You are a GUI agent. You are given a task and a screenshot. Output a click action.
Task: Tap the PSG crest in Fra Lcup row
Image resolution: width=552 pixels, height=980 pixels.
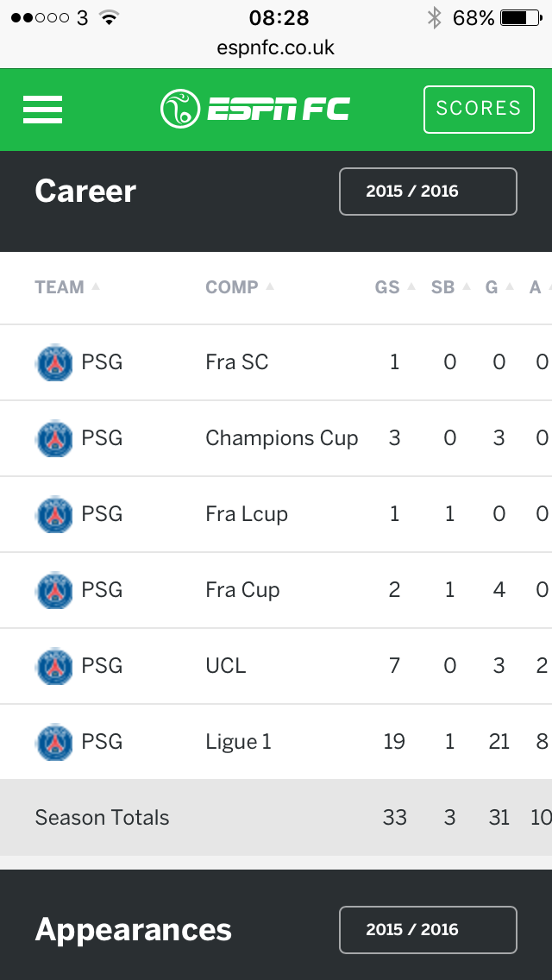[54, 515]
